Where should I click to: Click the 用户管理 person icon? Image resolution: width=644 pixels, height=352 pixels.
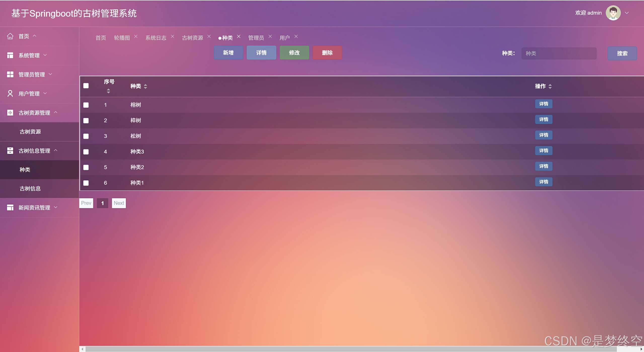coord(10,94)
